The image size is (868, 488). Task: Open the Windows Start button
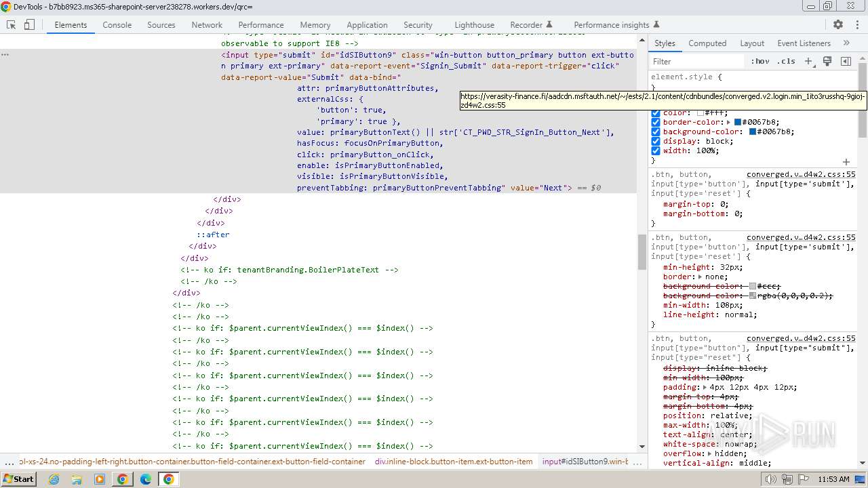tap(19, 479)
